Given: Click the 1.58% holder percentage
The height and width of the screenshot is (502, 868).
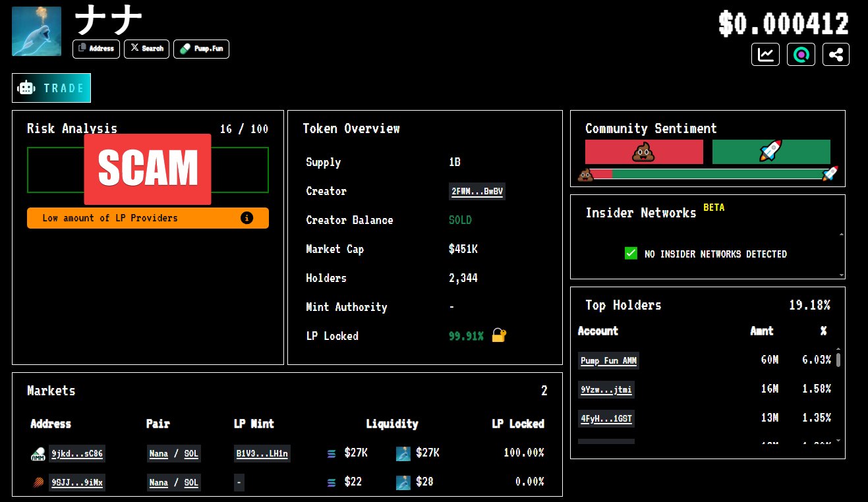Looking at the screenshot, I should [x=816, y=389].
